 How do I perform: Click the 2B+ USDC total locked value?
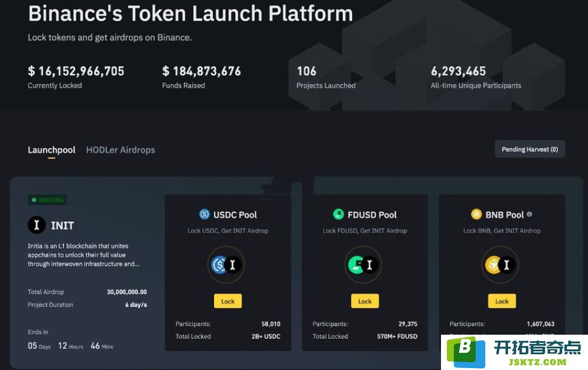tap(266, 336)
